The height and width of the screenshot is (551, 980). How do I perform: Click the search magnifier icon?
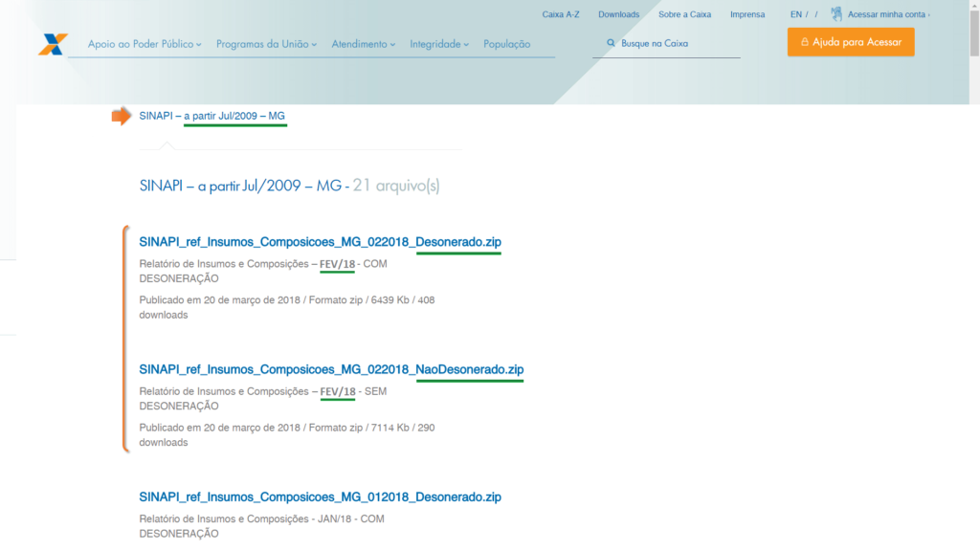611,43
